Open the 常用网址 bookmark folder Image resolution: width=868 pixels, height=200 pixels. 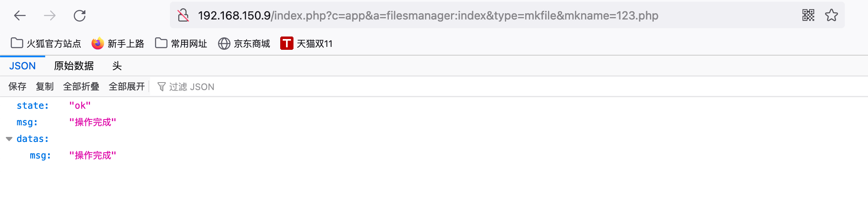point(181,44)
